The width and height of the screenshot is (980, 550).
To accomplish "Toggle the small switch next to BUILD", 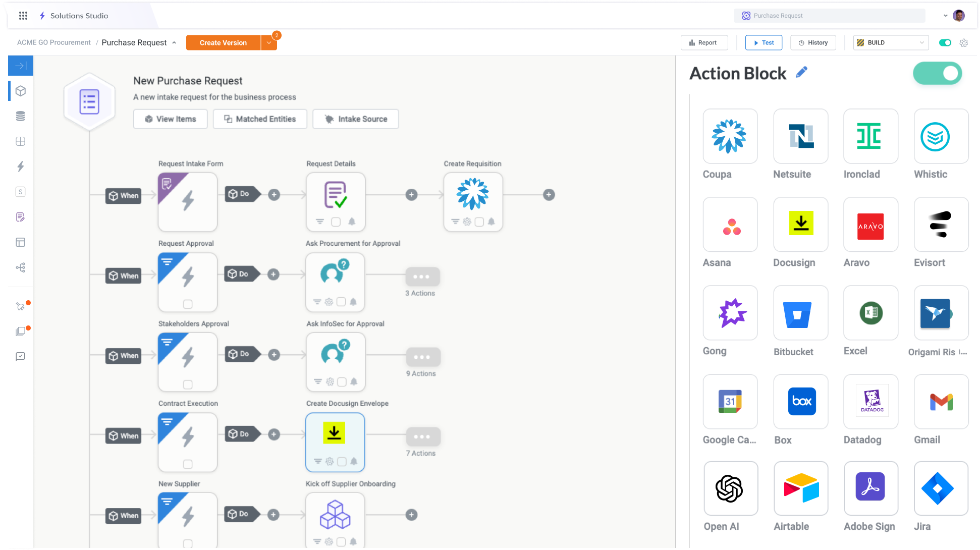I will click(945, 43).
